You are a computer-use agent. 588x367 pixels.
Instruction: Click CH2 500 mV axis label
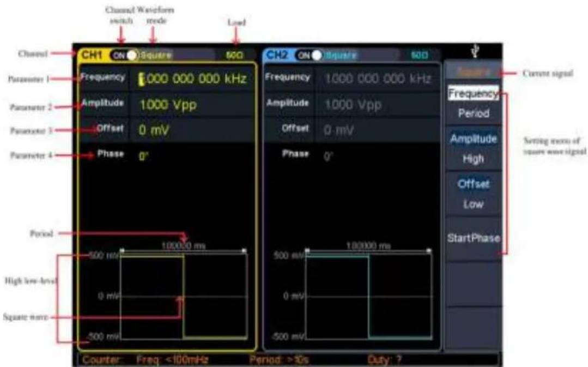click(x=289, y=256)
